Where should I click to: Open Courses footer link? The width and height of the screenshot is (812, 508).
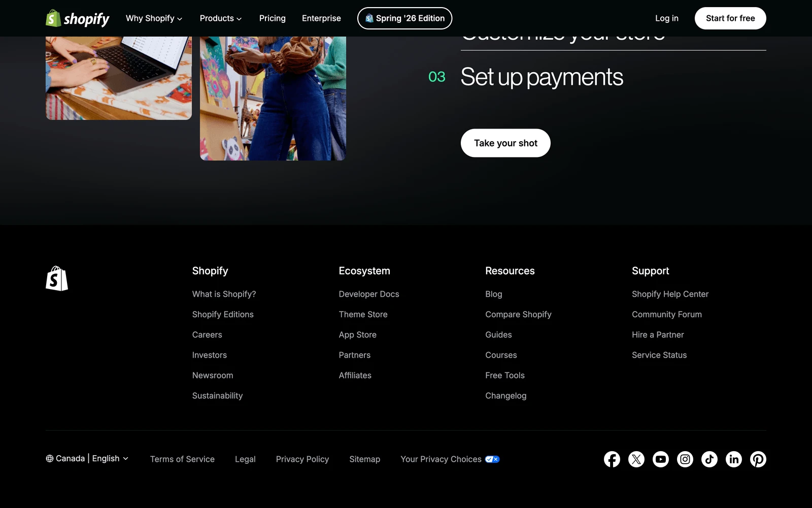501,355
